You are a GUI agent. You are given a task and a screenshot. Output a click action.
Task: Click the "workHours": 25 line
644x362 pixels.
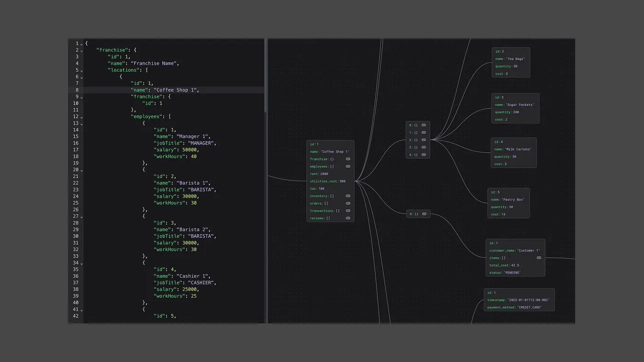175,296
